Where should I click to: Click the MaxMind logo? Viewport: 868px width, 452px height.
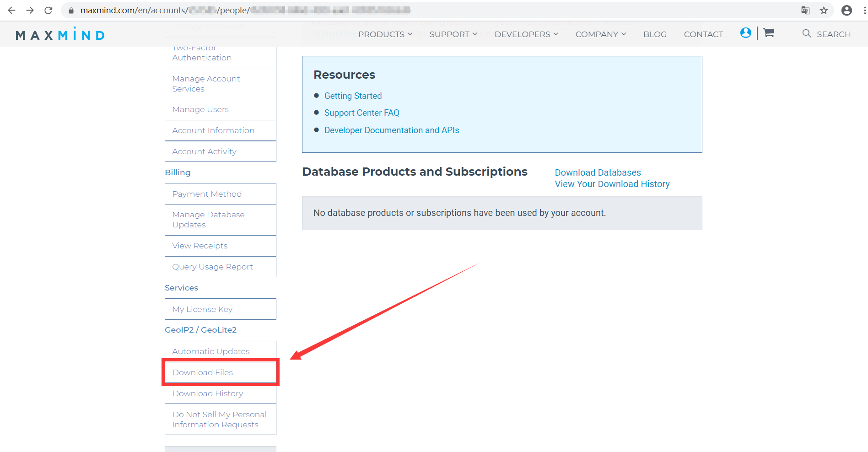[60, 35]
